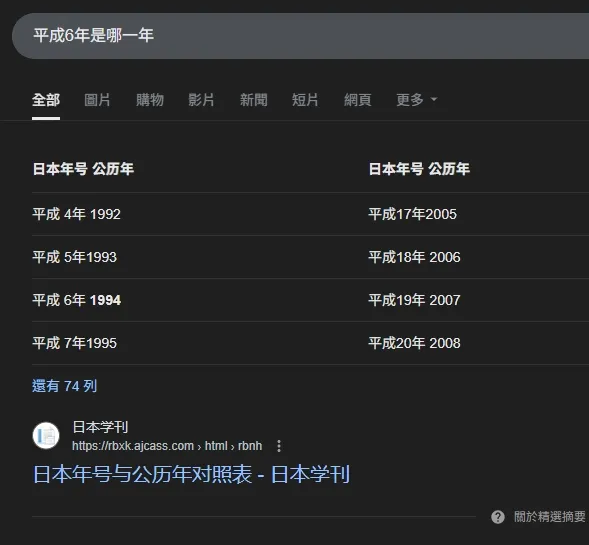This screenshot has width=589, height=545.
Task: Switch to the 圖片 tab
Action: point(97,100)
